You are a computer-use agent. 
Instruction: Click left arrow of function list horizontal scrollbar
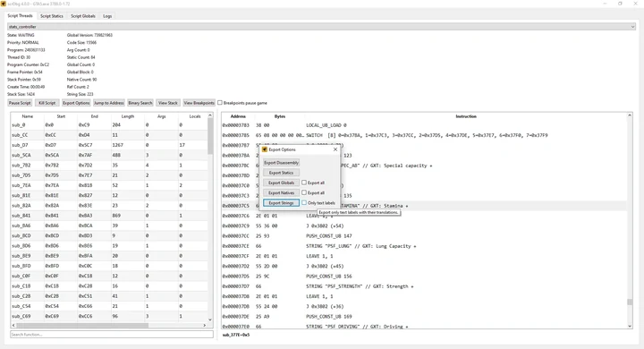[13, 325]
